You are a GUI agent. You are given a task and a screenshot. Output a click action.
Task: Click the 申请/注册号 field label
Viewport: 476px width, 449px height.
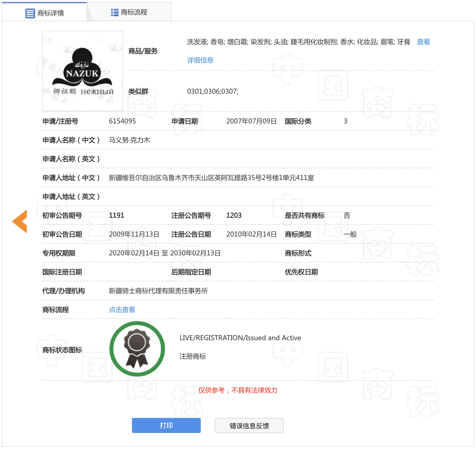pos(60,121)
